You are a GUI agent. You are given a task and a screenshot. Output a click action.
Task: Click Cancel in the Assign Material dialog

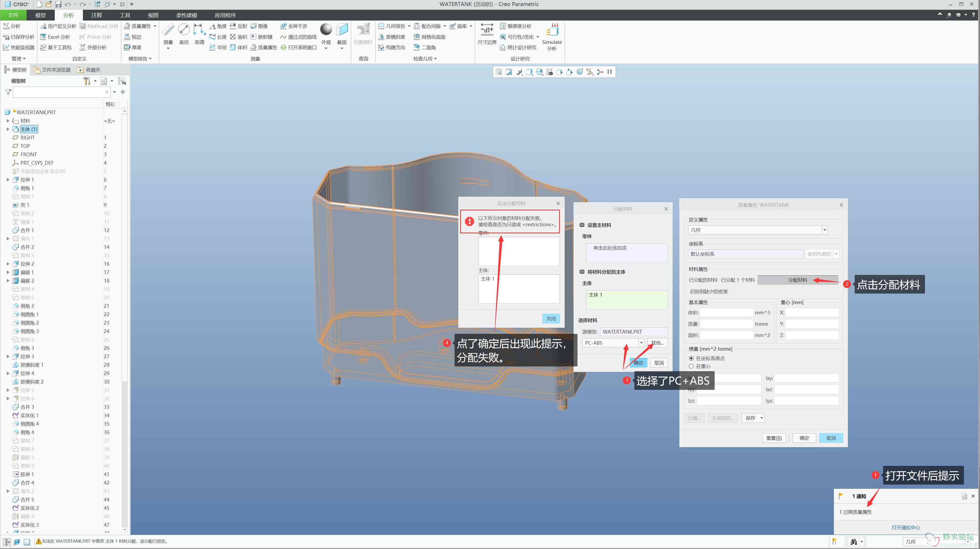click(x=659, y=363)
